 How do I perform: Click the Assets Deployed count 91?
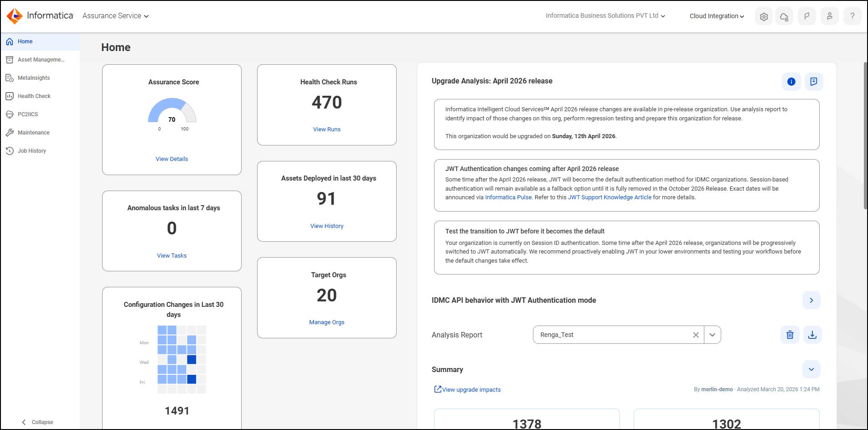(x=326, y=199)
